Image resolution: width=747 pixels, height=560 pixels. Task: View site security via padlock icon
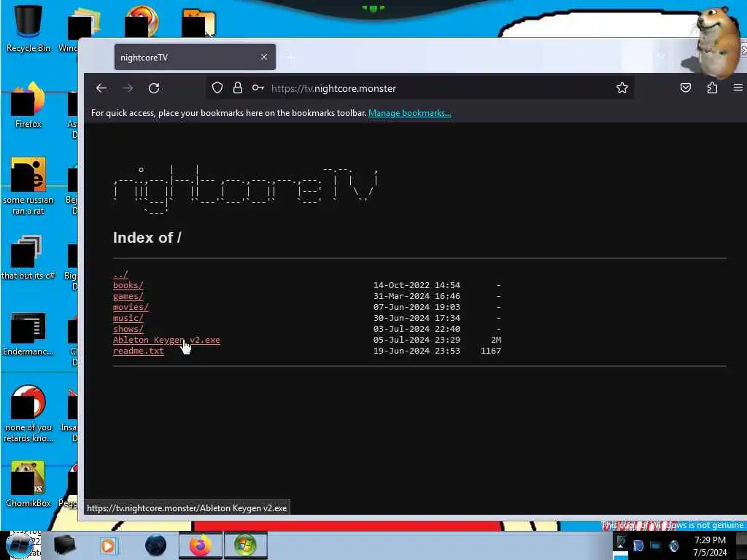(238, 88)
